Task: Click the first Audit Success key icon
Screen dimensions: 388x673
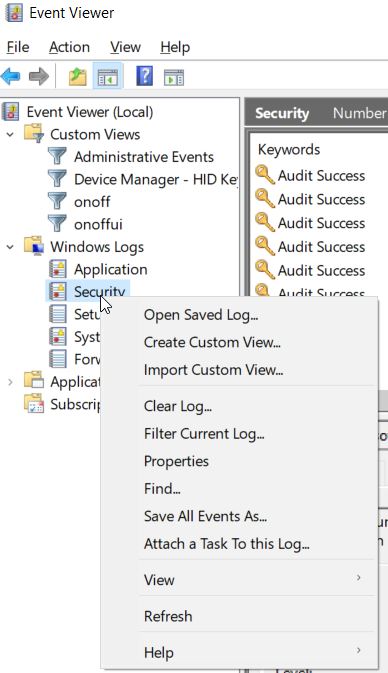Action: (x=264, y=175)
